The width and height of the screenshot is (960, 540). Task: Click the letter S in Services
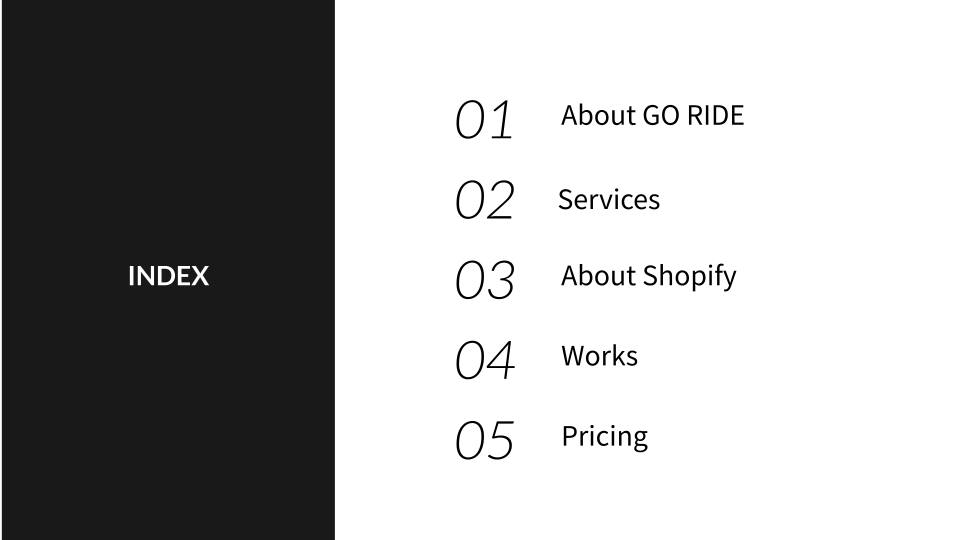click(565, 200)
